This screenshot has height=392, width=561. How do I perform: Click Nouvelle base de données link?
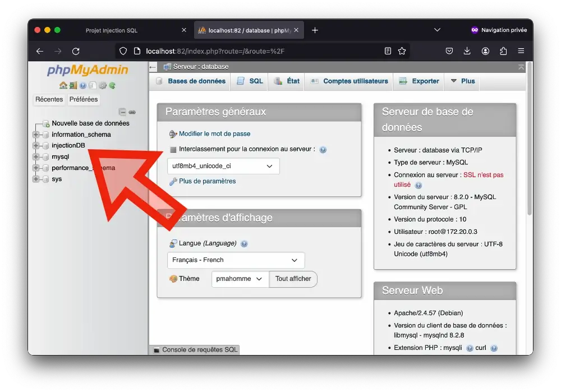[x=90, y=123]
